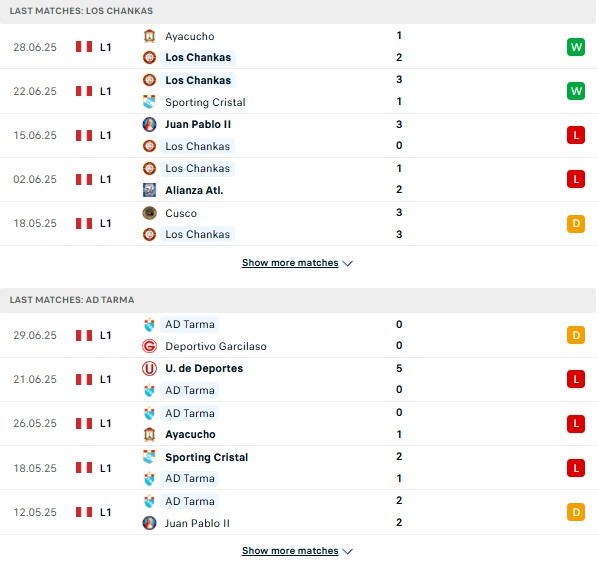This screenshot has height=567, width=597.
Task: Click the red L badge on the Juan Pablo II loss
Action: (576, 135)
